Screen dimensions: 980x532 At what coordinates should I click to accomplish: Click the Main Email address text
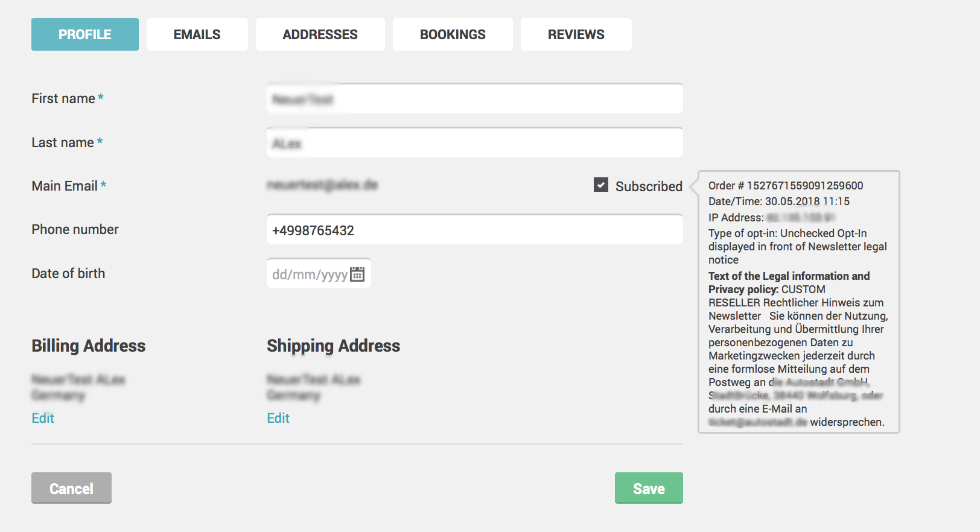pos(322,185)
